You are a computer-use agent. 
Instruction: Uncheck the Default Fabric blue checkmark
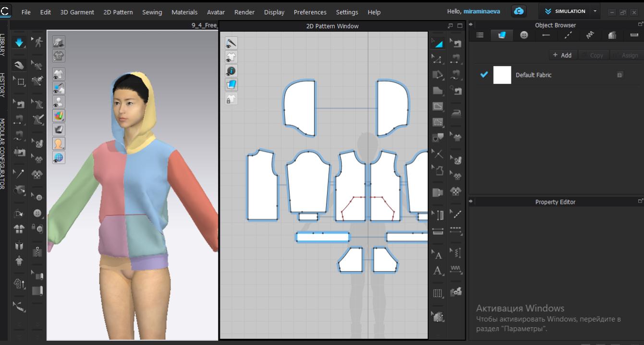(484, 75)
